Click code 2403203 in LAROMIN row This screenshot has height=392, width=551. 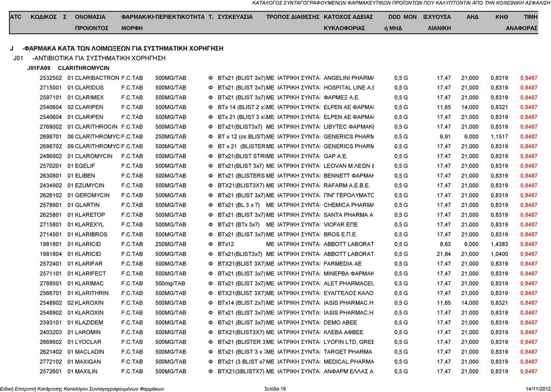click(51, 332)
